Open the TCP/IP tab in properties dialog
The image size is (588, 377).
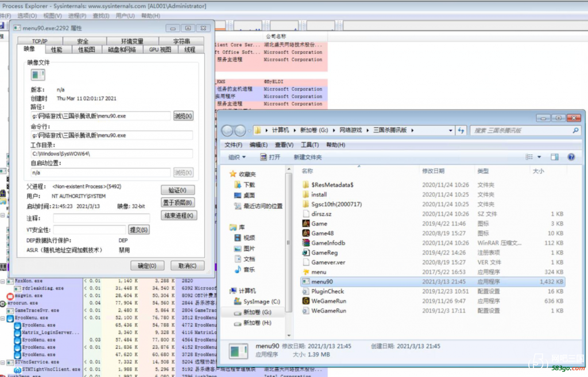[40, 41]
